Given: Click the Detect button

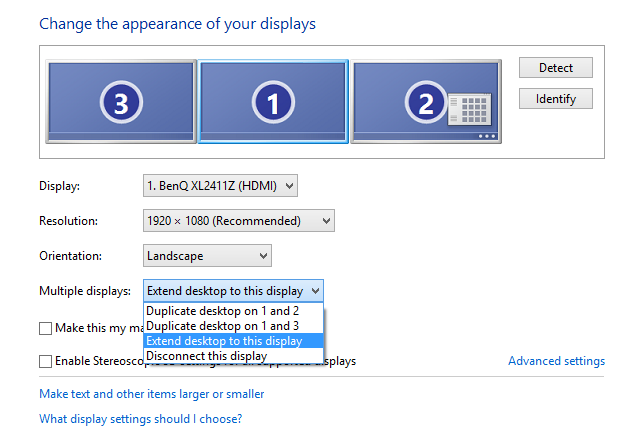Looking at the screenshot, I should (x=556, y=68).
